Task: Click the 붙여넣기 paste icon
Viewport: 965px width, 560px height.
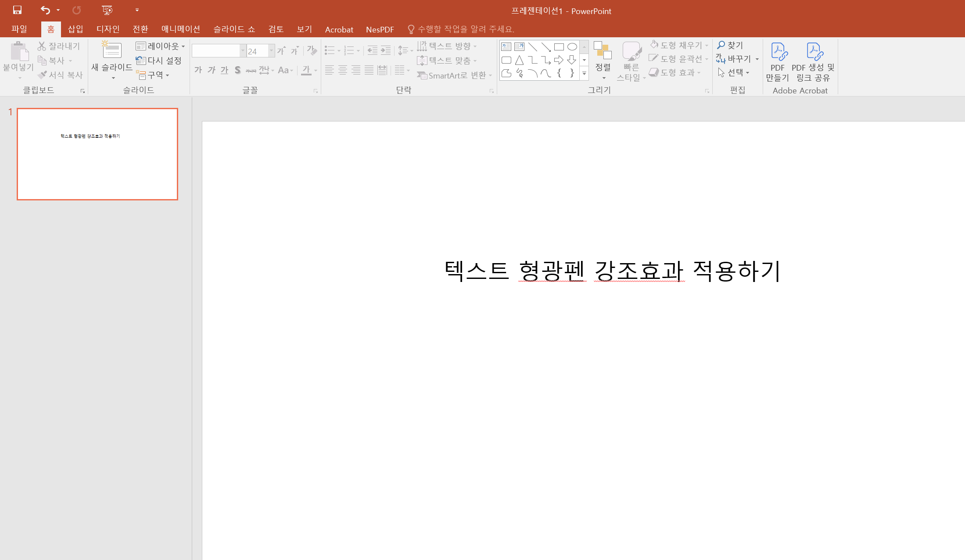Action: click(x=19, y=51)
